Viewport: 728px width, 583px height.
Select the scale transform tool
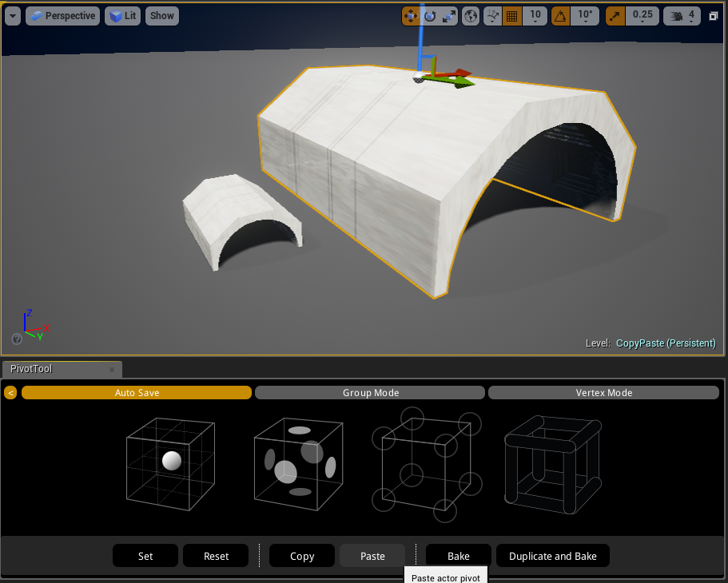pyautogui.click(x=449, y=16)
